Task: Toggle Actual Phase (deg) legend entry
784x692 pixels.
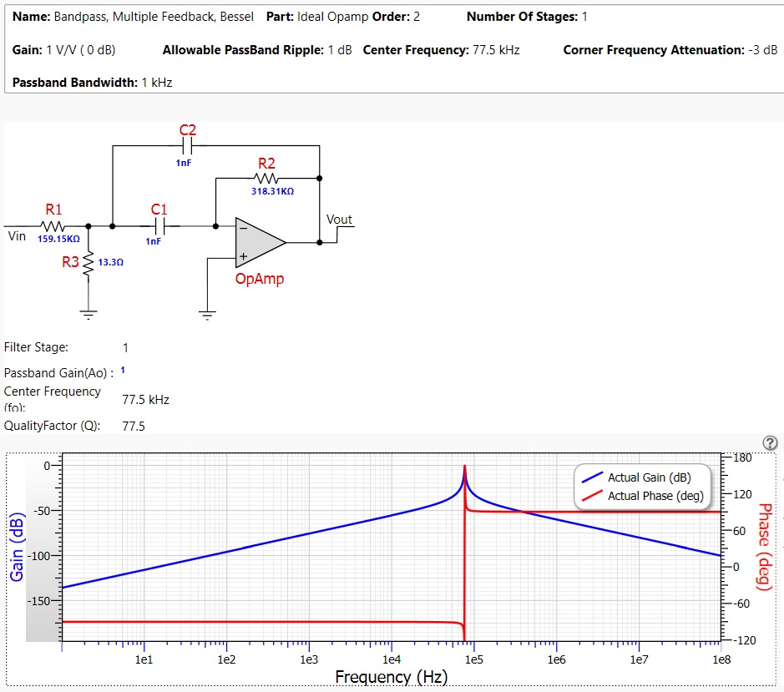Action: coord(643,496)
